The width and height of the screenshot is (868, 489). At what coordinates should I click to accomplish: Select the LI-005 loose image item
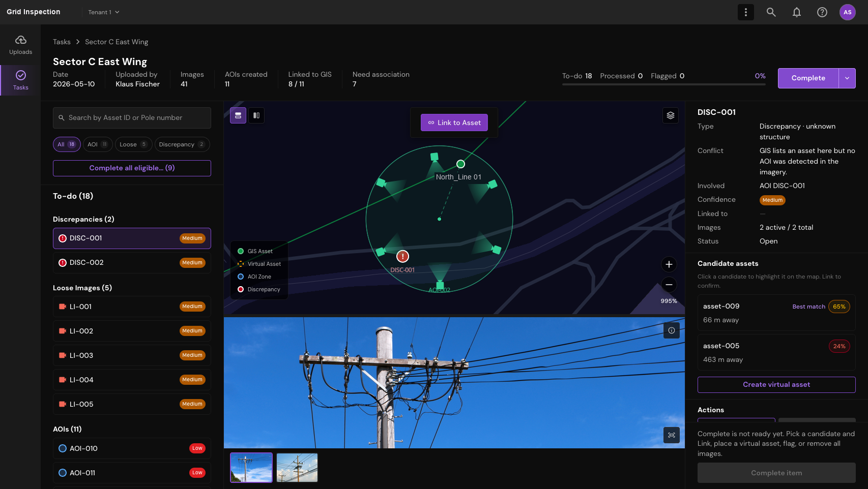[132, 404]
